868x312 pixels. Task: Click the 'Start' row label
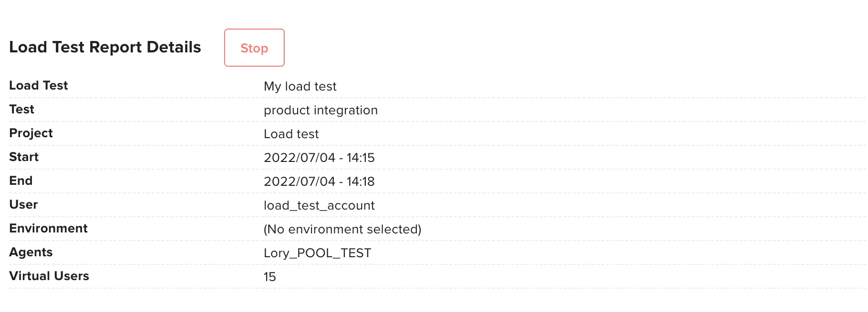23,157
